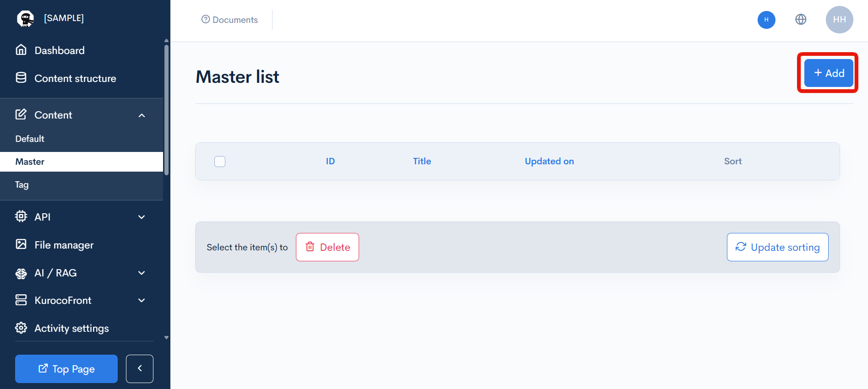Open the Tag content item
Viewport: 868px width, 389px height.
pyautogui.click(x=22, y=185)
